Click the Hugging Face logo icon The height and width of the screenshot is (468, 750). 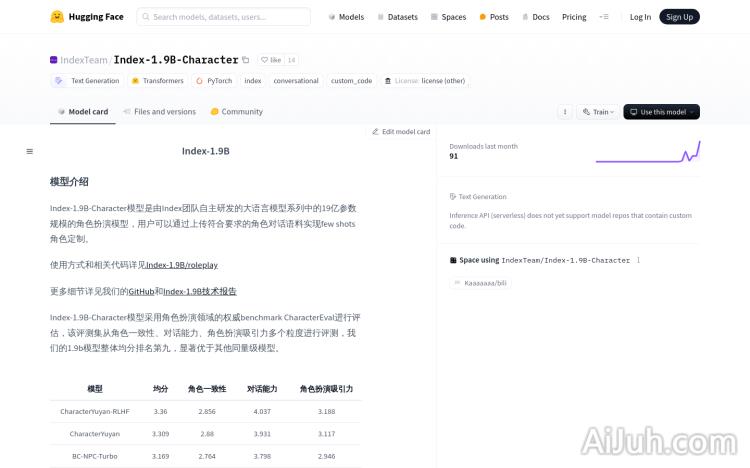[57, 17]
